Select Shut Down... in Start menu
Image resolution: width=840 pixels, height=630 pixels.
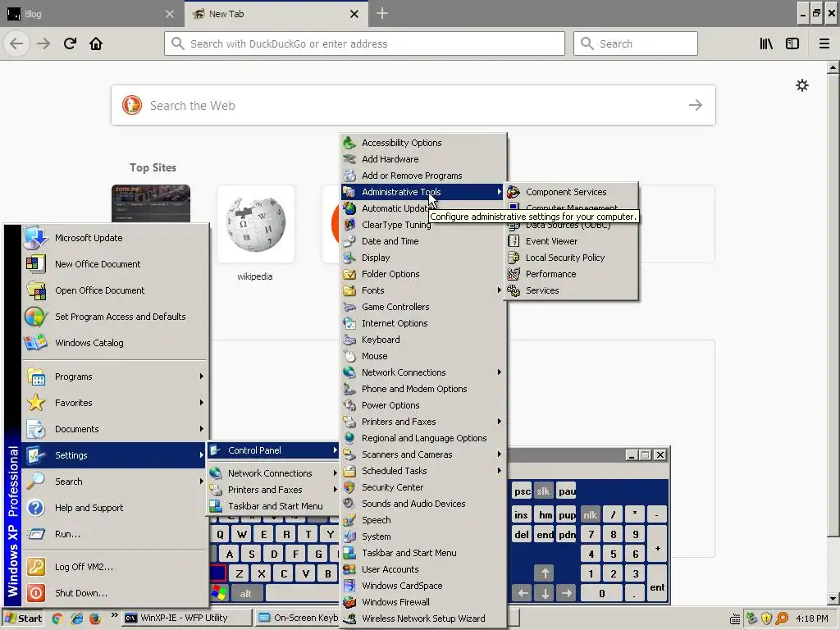coord(115,593)
